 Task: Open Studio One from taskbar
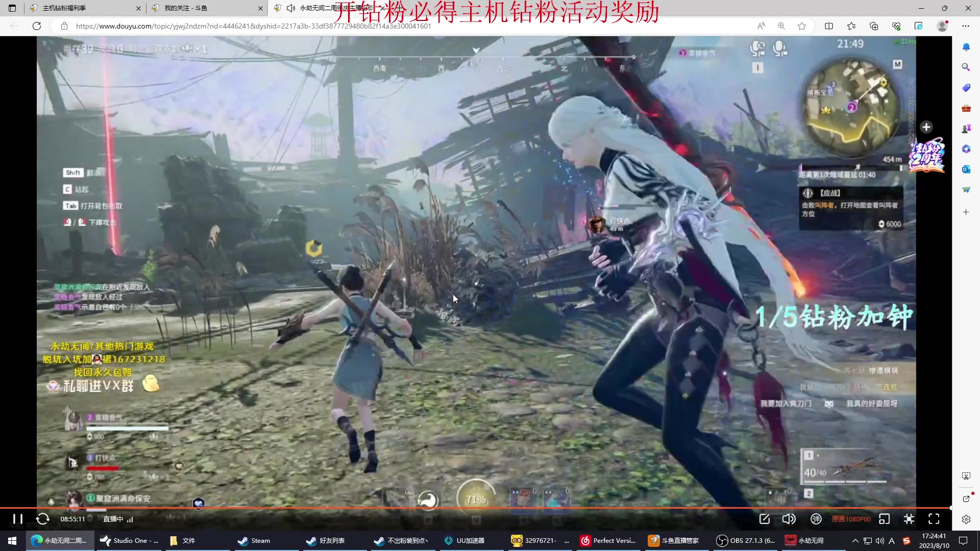point(129,540)
